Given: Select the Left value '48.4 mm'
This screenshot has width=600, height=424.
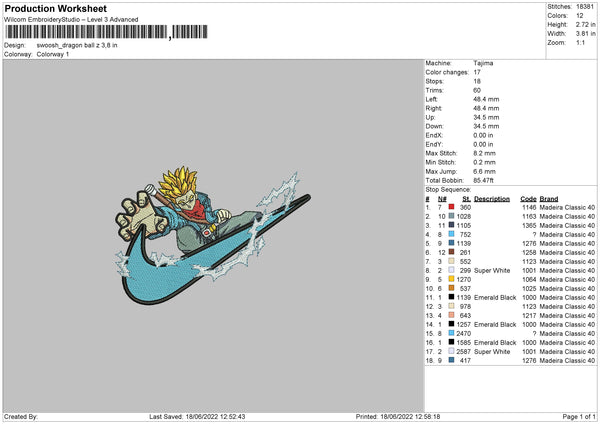Looking at the screenshot, I should point(486,99).
